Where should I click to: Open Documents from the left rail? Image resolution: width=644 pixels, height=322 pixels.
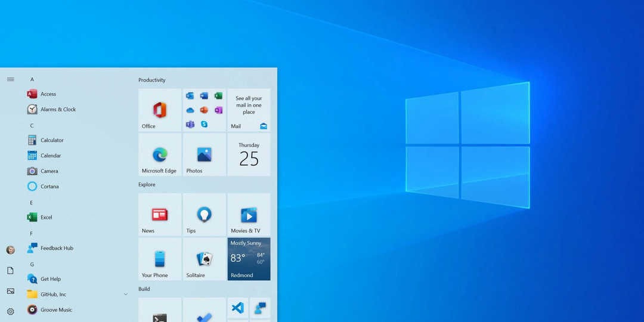coord(10,270)
